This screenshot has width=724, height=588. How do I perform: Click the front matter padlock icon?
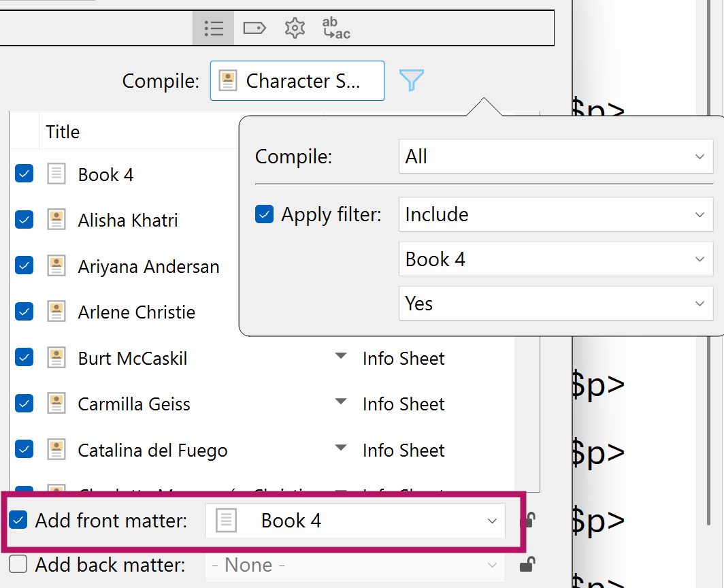tap(528, 521)
